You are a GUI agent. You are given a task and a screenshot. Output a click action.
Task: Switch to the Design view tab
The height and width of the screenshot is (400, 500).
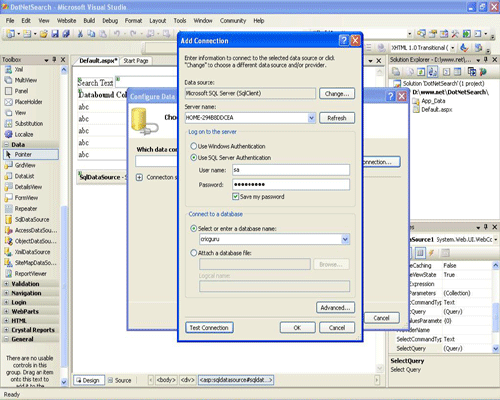[x=88, y=380]
